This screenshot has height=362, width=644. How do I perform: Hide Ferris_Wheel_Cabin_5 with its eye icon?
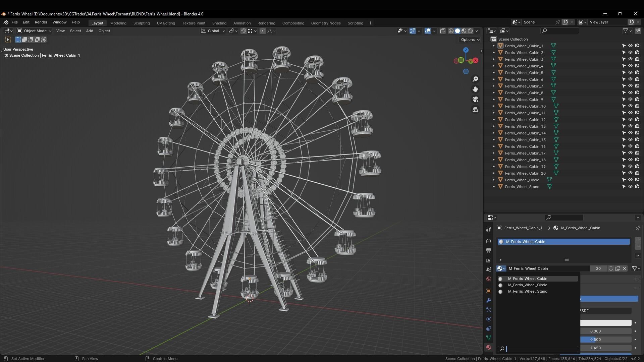coord(630,73)
